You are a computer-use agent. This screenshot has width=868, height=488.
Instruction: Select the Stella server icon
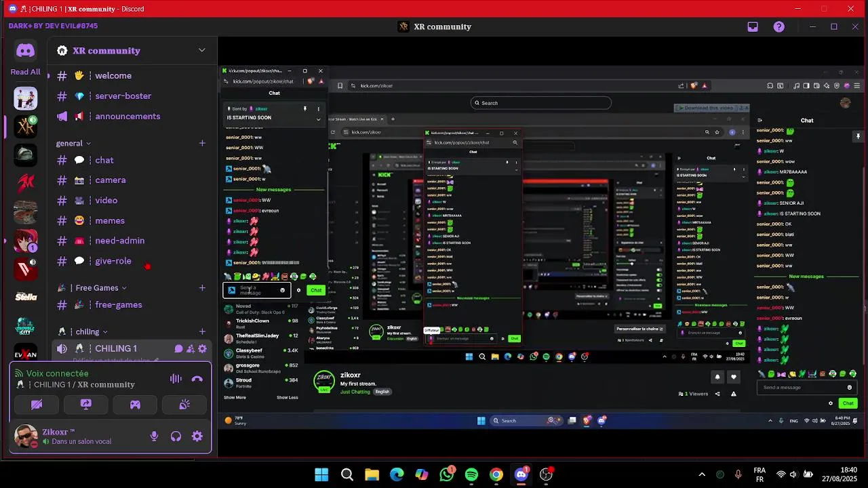26,296
